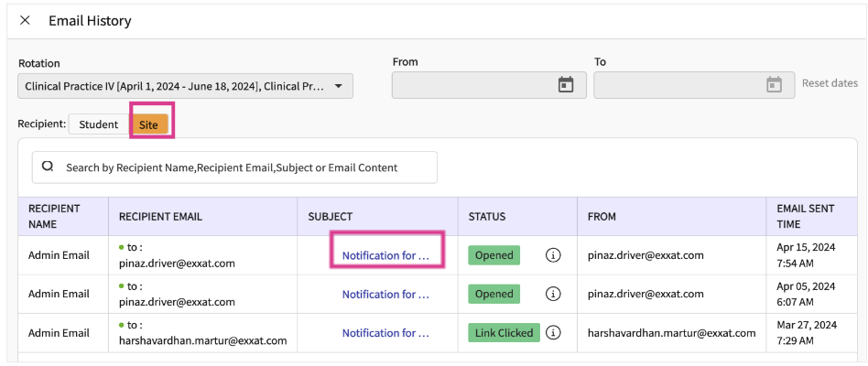The width and height of the screenshot is (868, 366).
Task: Select Site recipient toggle
Action: [148, 124]
